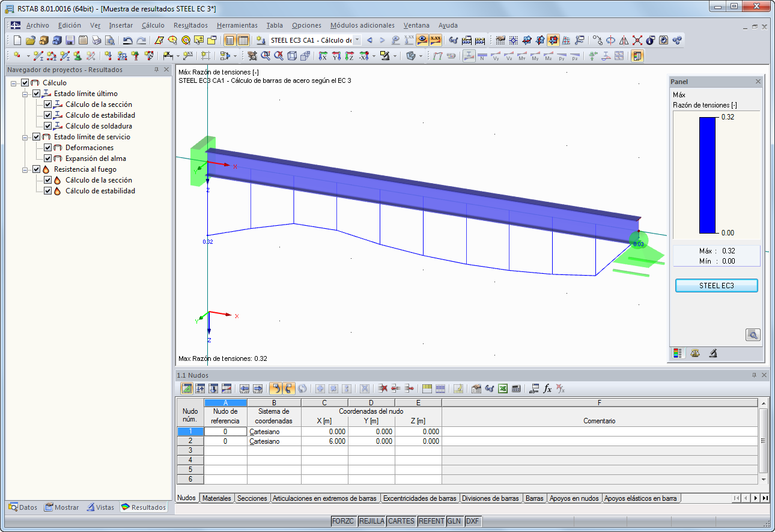Uncheck Estado límite último checkbox

click(36, 94)
